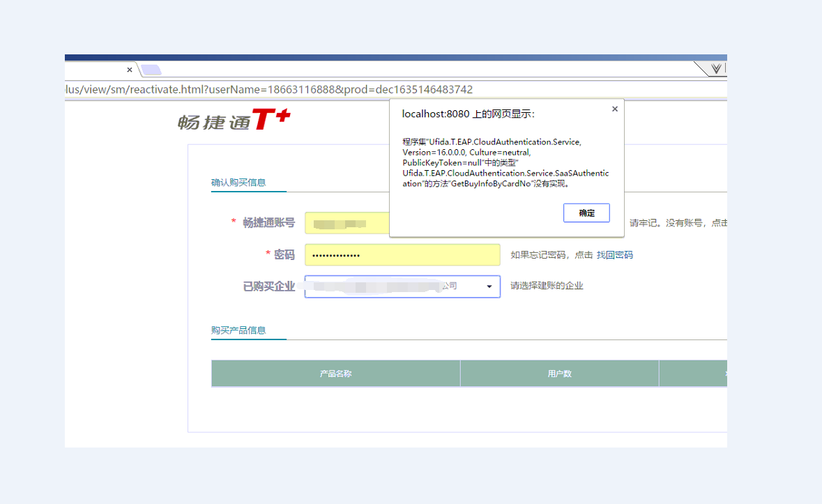Click the 如果忘记密码，点击 text
The width and height of the screenshot is (822, 504).
(x=551, y=254)
